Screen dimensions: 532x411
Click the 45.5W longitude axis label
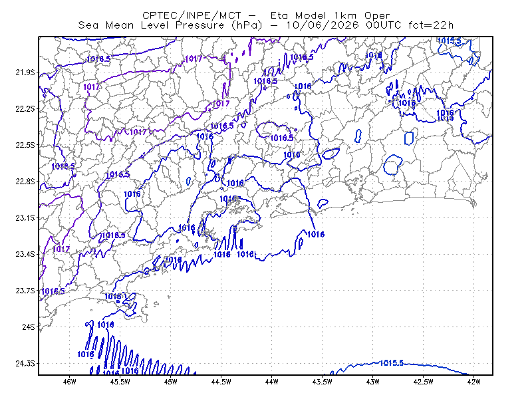click(120, 382)
